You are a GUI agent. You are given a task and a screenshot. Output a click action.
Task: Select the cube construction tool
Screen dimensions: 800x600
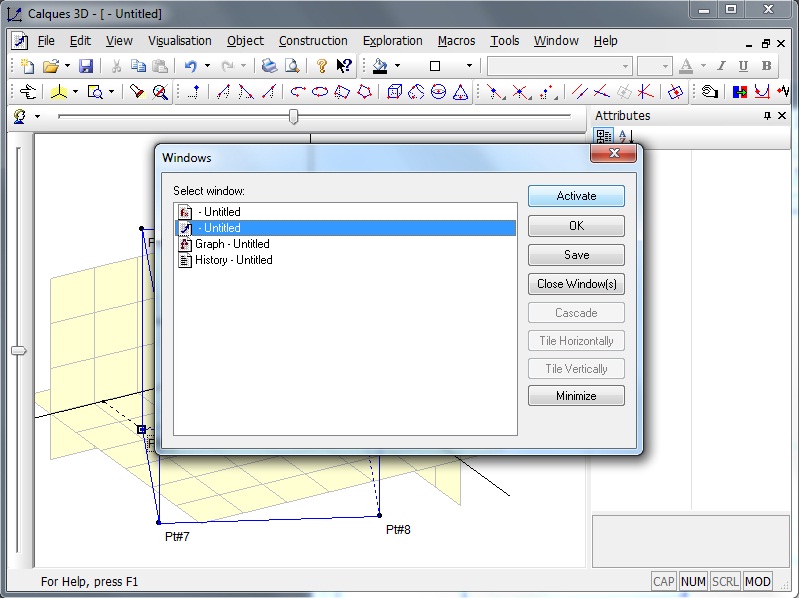tap(394, 92)
